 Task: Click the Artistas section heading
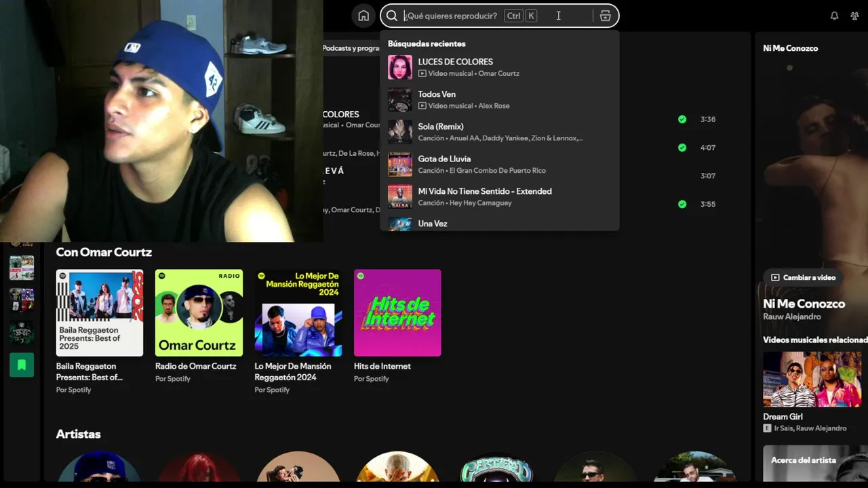pos(79,434)
